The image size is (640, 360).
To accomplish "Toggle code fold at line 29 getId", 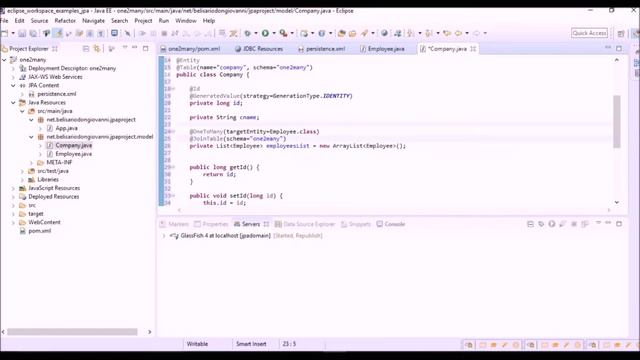I will 173,167.
